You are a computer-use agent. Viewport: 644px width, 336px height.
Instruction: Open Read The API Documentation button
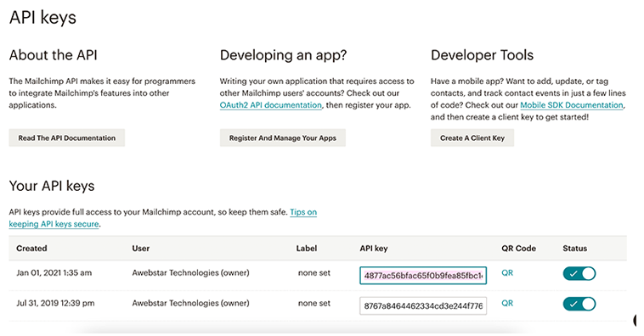click(x=67, y=137)
